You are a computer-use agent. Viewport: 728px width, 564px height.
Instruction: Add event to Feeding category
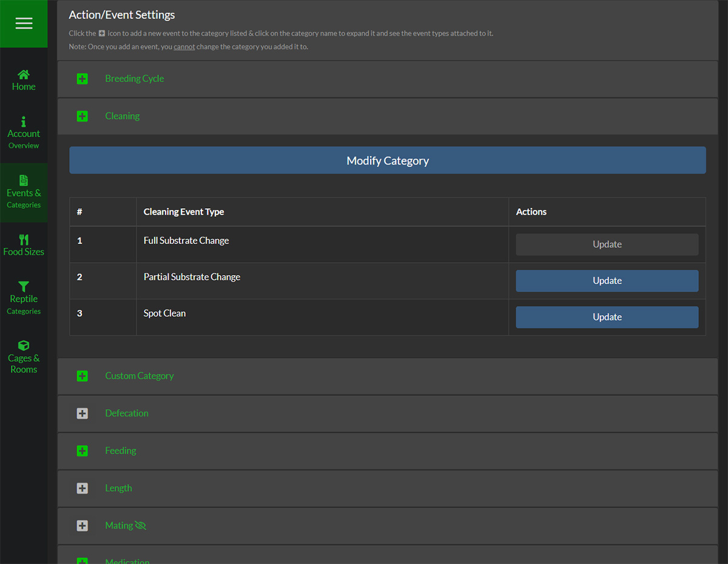(x=83, y=450)
